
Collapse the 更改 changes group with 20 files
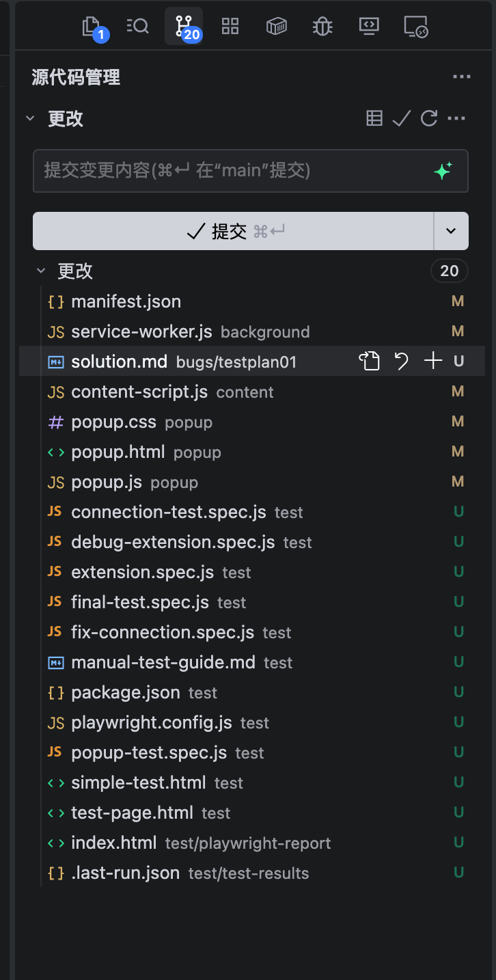[42, 271]
